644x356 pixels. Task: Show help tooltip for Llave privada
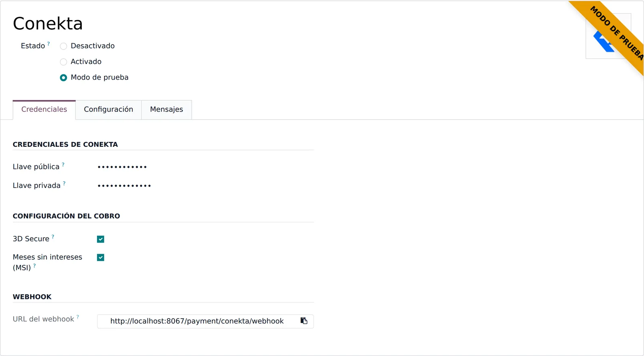point(64,183)
